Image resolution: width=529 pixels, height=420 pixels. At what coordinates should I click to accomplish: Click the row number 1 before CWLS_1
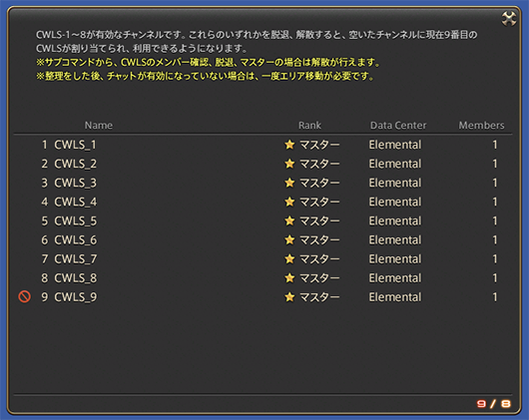pos(45,145)
